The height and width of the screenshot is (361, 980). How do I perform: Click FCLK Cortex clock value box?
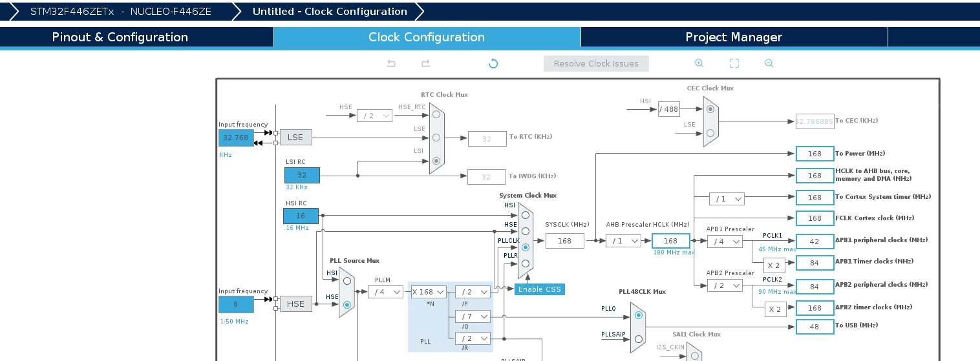coord(815,218)
